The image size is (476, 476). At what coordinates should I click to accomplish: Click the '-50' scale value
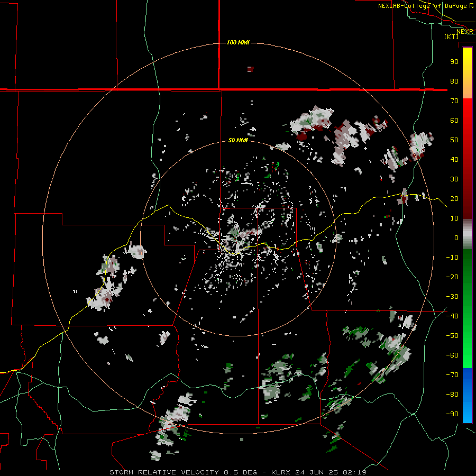pos(452,336)
